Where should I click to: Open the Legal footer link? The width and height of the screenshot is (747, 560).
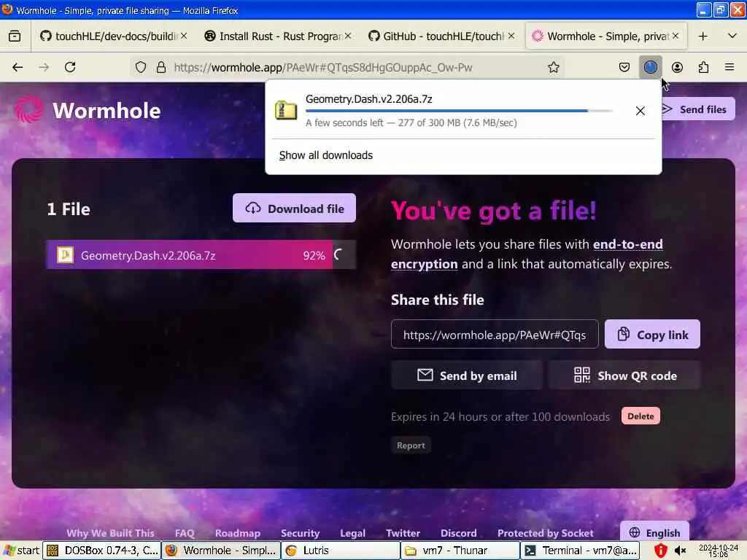[x=352, y=533]
